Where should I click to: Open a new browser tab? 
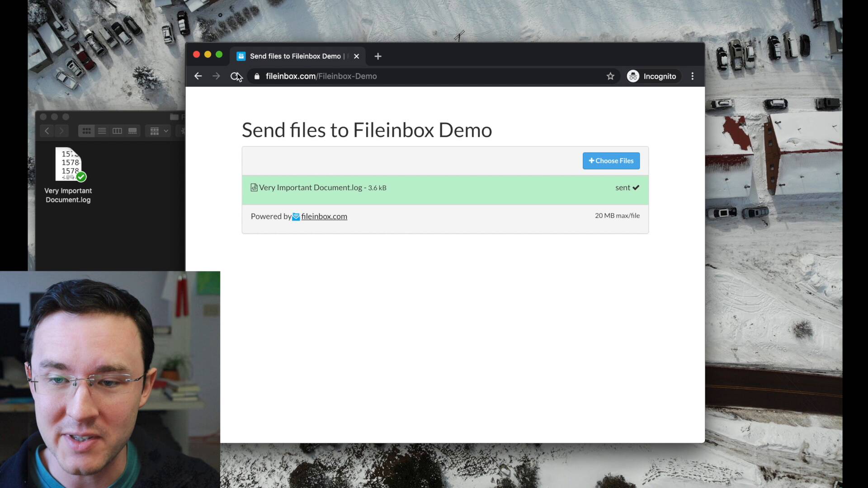(378, 56)
